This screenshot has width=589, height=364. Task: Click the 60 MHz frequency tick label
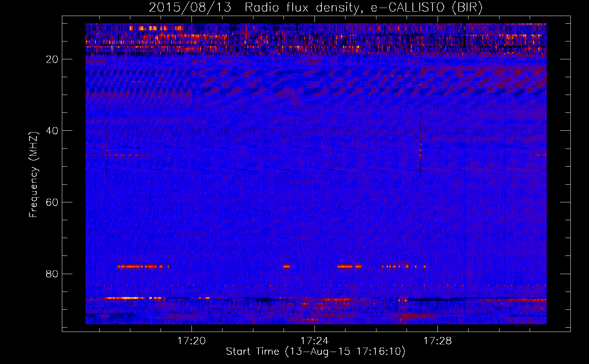(52, 202)
